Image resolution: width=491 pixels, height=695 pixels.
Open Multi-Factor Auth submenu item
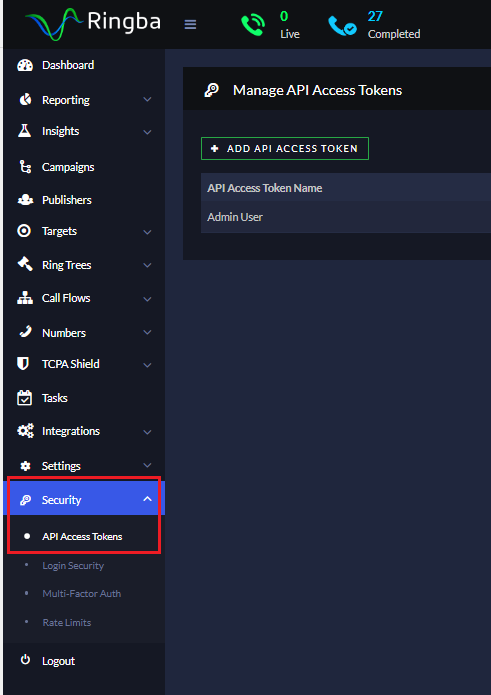click(x=84, y=593)
